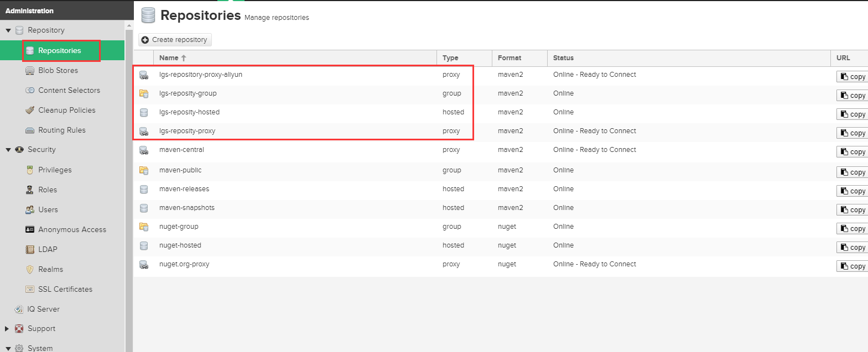Select the maven-snapshots repository name
The width and height of the screenshot is (868, 352).
[x=187, y=208]
